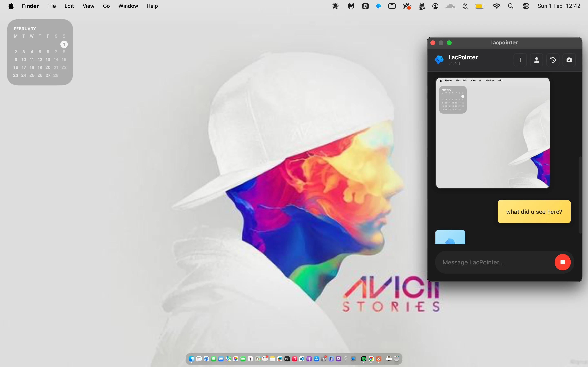
Task: Open chat history clock icon
Action: (553, 60)
